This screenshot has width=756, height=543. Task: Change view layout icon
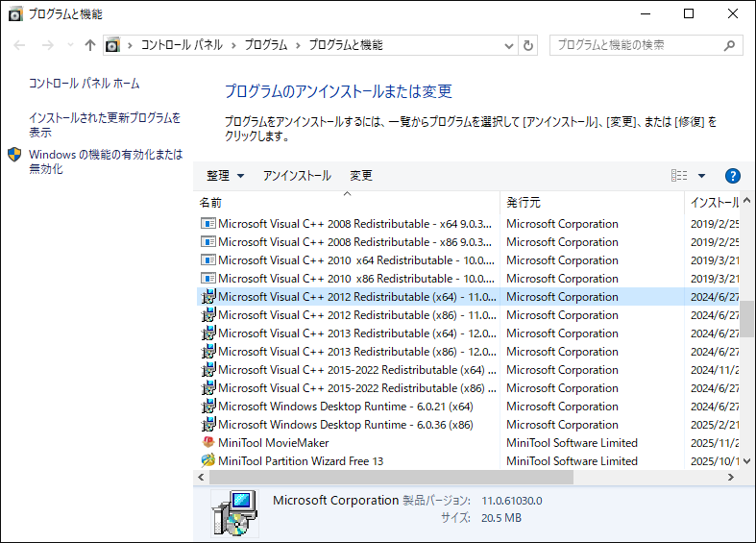tap(679, 176)
